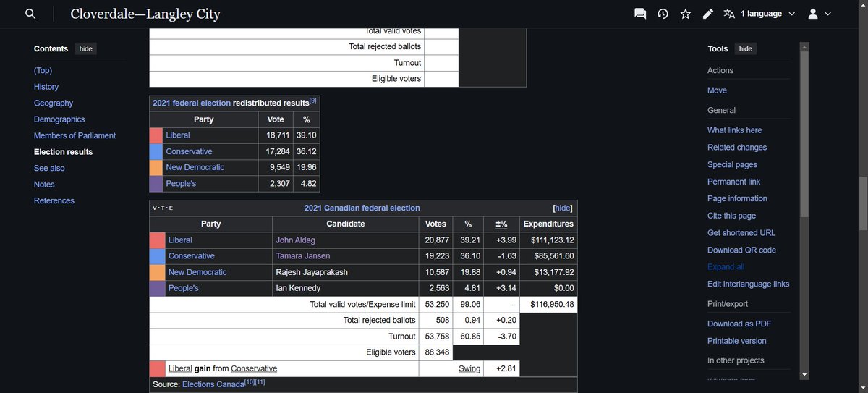Open the 1 language selector
The width and height of the screenshot is (868, 393).
click(x=759, y=14)
